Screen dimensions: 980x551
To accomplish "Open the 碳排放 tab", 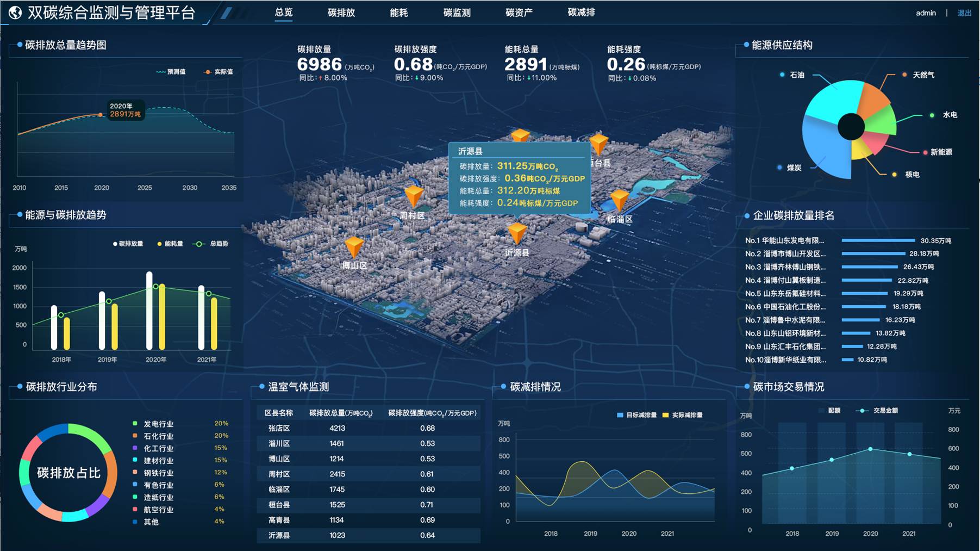I will pos(341,13).
